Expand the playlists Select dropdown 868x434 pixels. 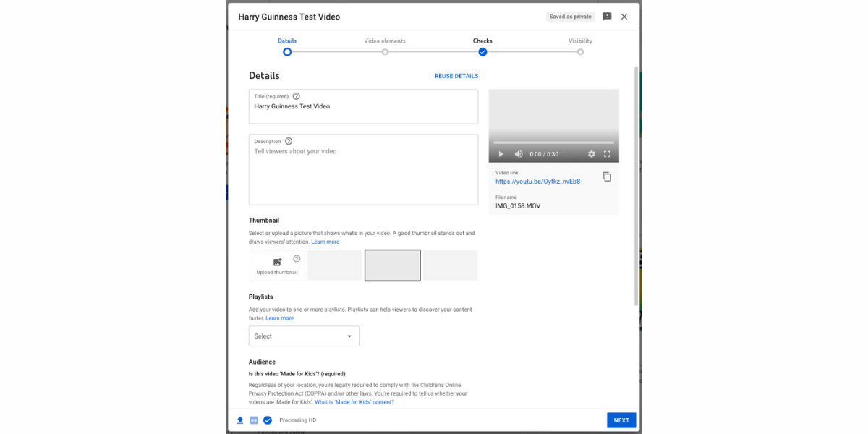[305, 336]
